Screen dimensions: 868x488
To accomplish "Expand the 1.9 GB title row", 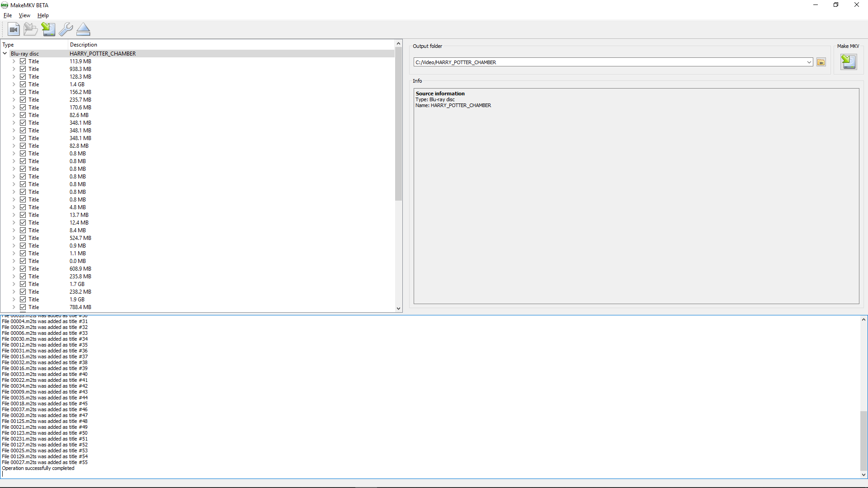I will tap(14, 300).
